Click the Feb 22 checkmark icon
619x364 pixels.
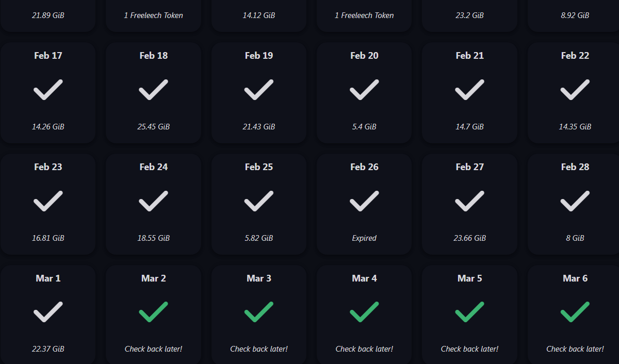(x=575, y=90)
